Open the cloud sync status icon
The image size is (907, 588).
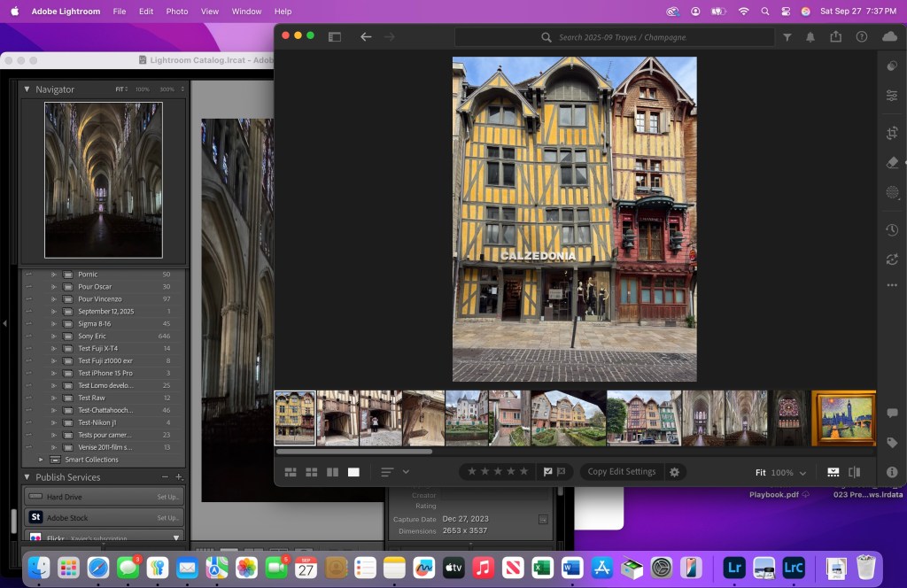tap(889, 37)
